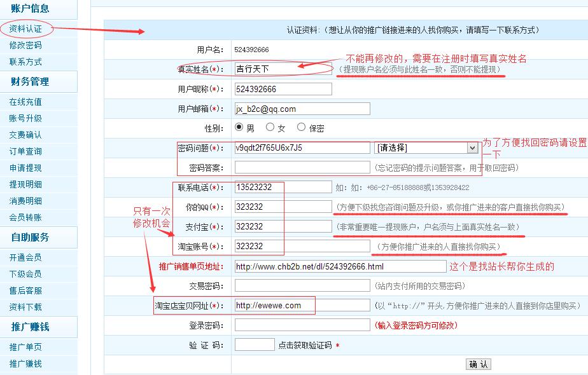Open 联系方式 sidebar link
Image resolution: width=588 pixels, height=375 pixels.
(25, 62)
